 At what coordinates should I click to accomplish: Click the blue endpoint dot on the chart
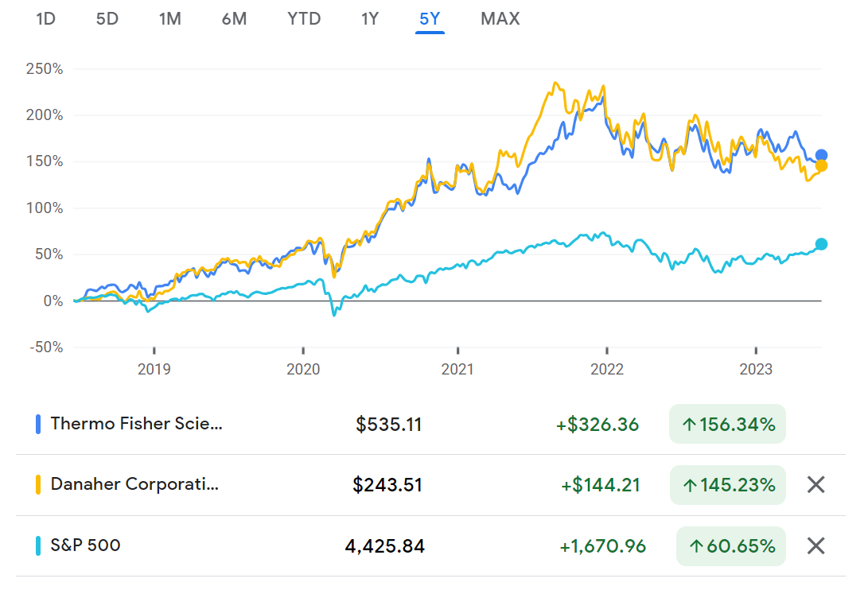point(820,154)
